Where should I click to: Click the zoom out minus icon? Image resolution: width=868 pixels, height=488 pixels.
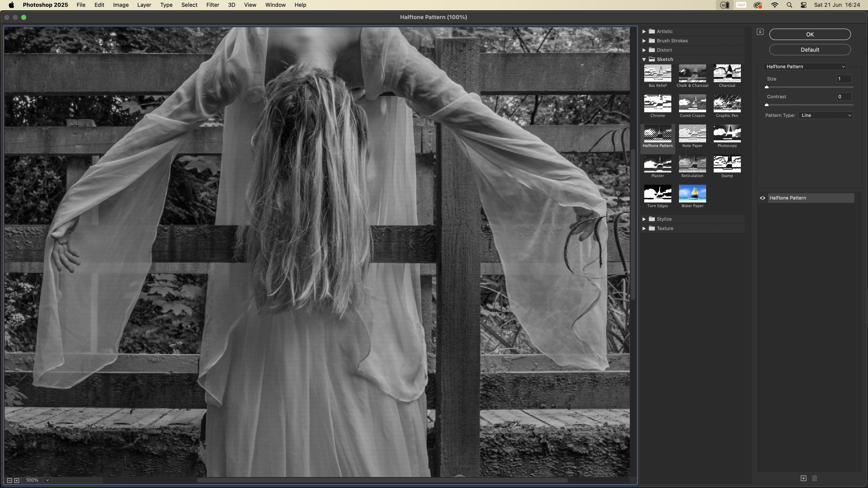click(x=10, y=480)
